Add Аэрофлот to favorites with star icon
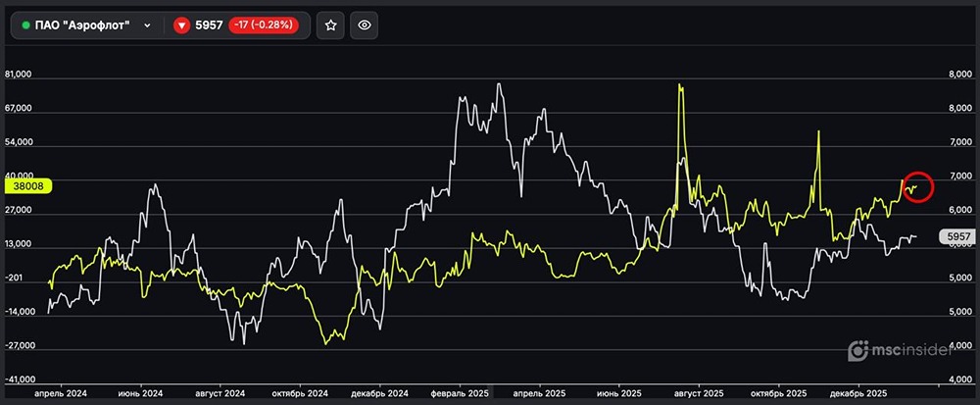 (x=331, y=25)
